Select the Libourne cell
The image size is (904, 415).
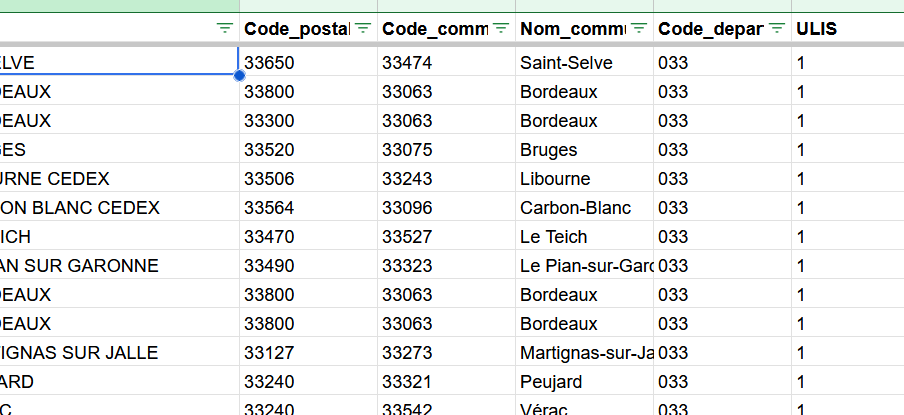pyautogui.click(x=555, y=179)
